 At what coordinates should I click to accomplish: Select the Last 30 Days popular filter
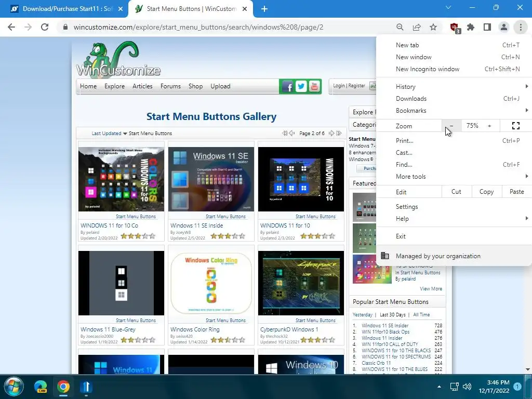point(393,315)
